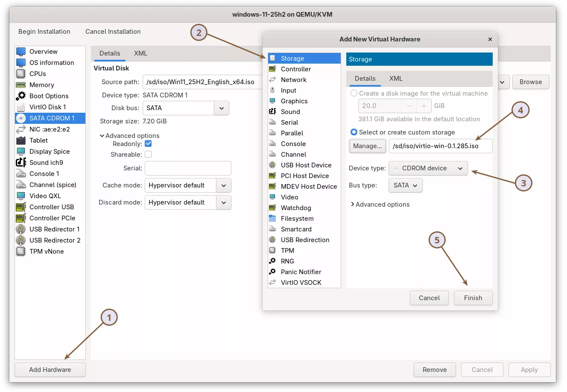Image resolution: width=567 pixels, height=392 pixels.
Task: Open the Bus type SATA dropdown
Action: click(x=405, y=185)
